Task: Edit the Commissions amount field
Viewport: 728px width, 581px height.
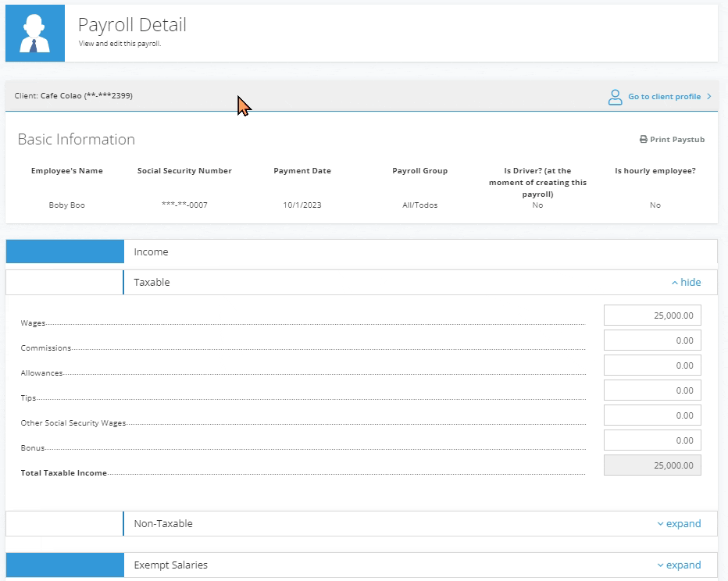Action: pos(652,340)
